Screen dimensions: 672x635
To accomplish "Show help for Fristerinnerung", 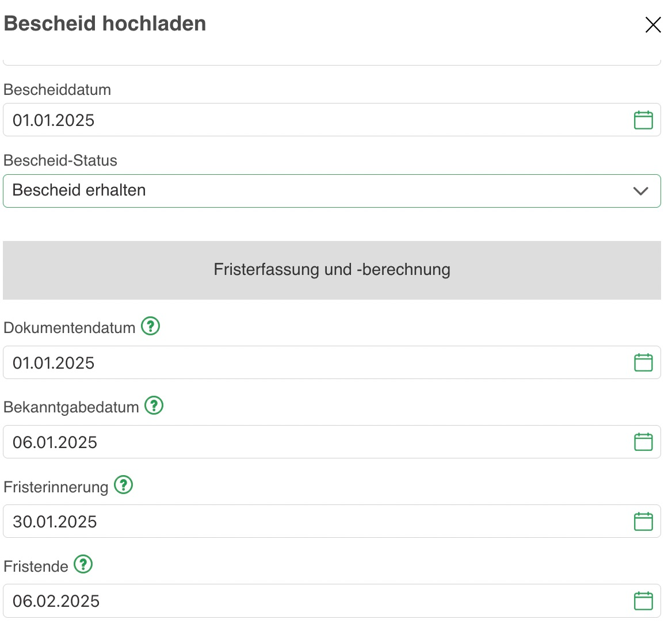I will [x=124, y=485].
